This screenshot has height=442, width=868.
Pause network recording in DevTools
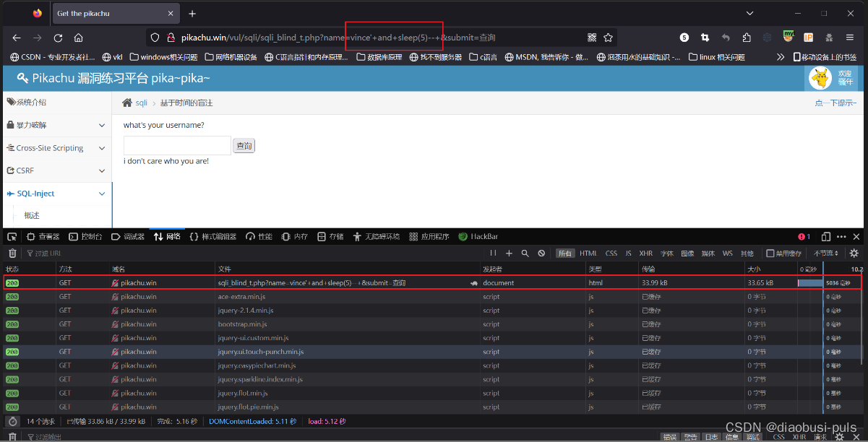coord(493,253)
